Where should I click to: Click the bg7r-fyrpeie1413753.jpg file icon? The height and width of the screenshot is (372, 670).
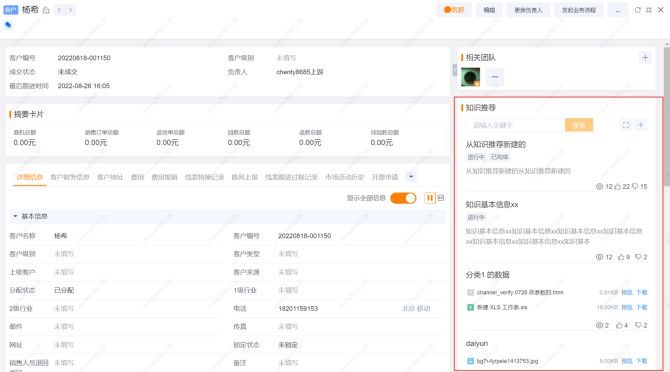point(470,361)
